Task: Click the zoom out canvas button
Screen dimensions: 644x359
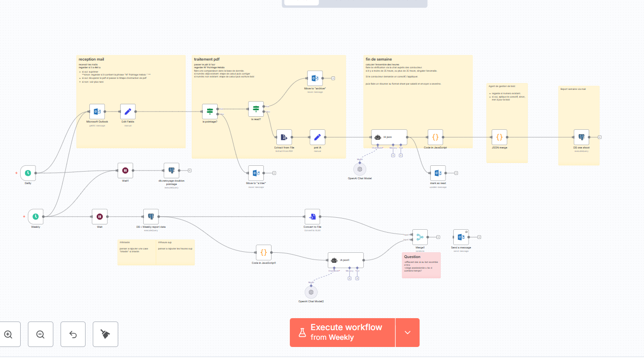Action: tap(40, 334)
